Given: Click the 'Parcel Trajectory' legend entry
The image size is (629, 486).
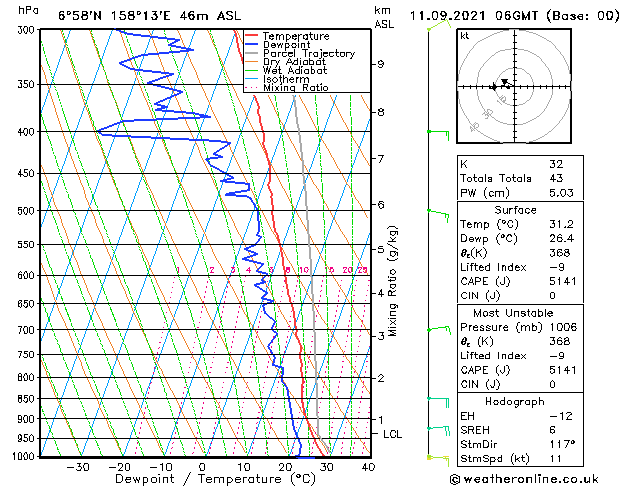Looking at the screenshot, I should pyautogui.click(x=309, y=53).
